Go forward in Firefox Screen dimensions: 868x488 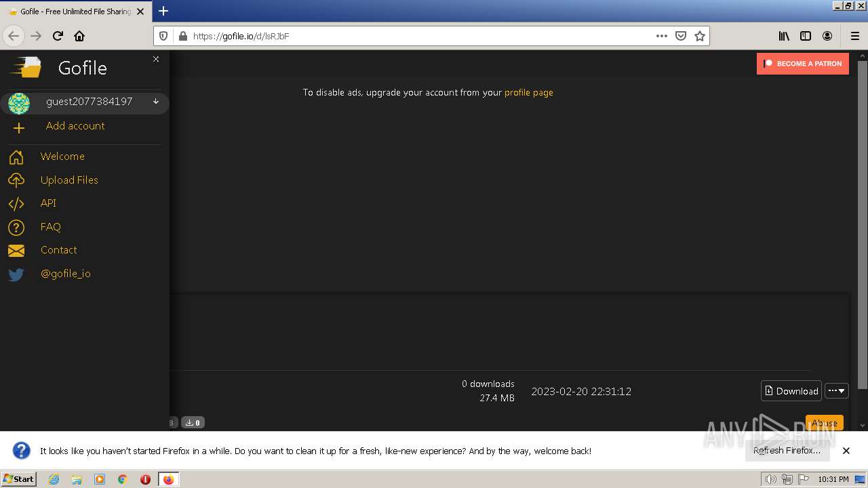click(x=36, y=36)
